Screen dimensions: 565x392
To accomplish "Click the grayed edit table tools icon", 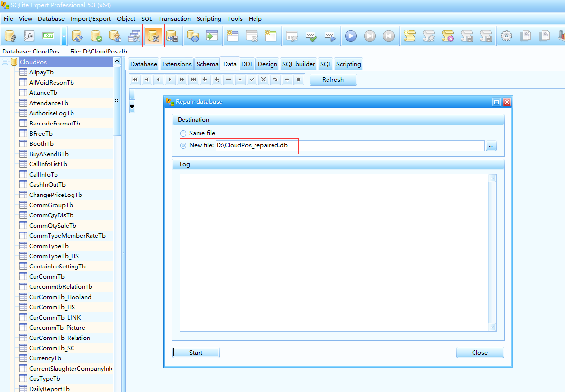I will 252,36.
